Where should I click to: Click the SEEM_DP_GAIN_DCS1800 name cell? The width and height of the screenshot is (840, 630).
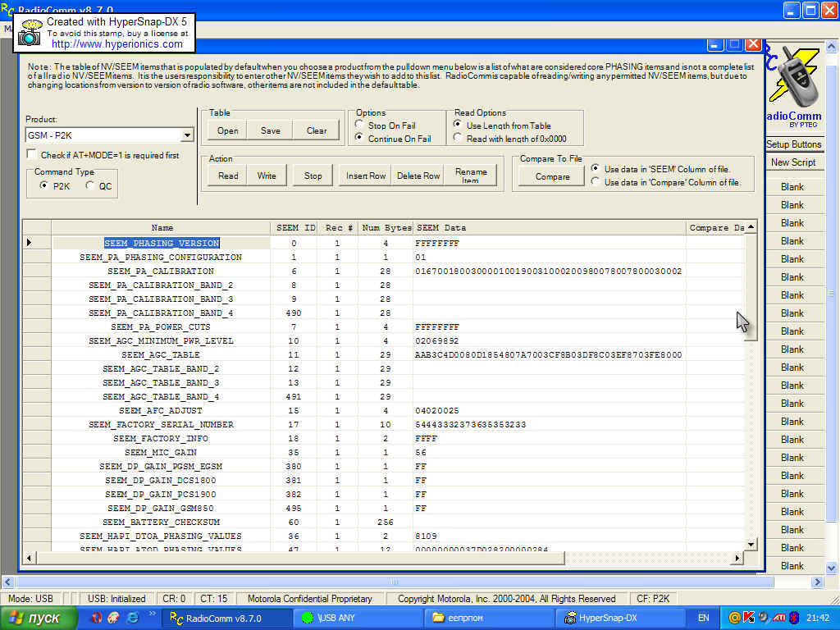[x=161, y=480]
